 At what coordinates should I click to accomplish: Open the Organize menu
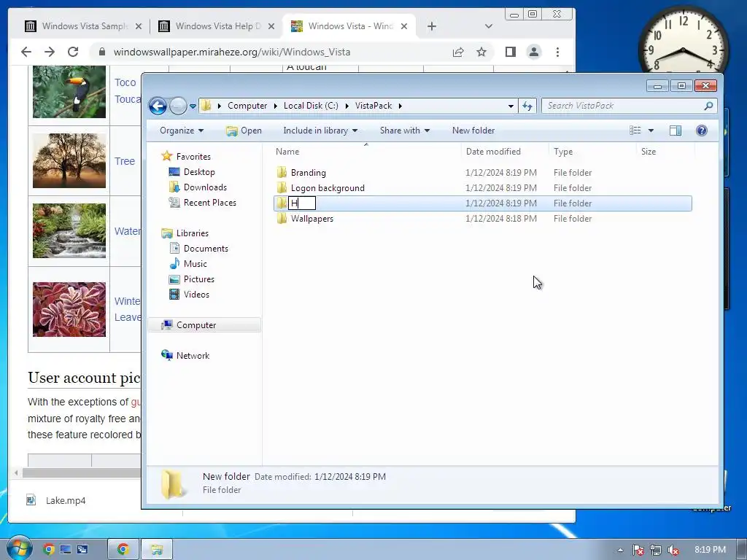point(182,131)
